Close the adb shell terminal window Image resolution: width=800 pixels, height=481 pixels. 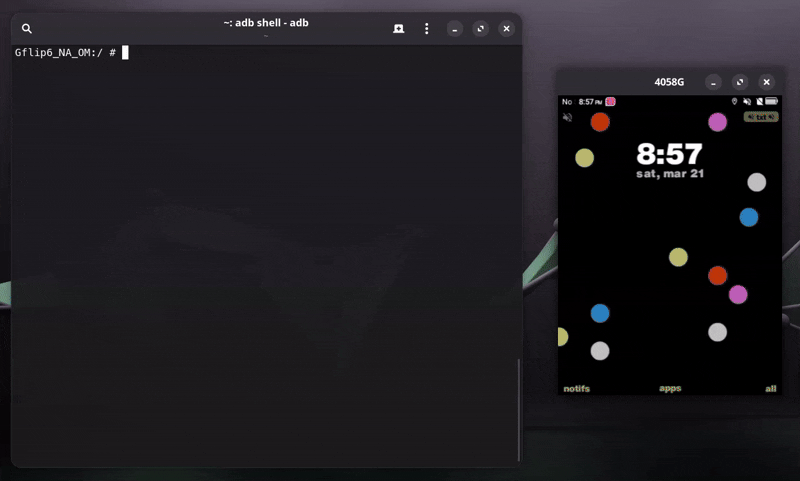coord(507,29)
